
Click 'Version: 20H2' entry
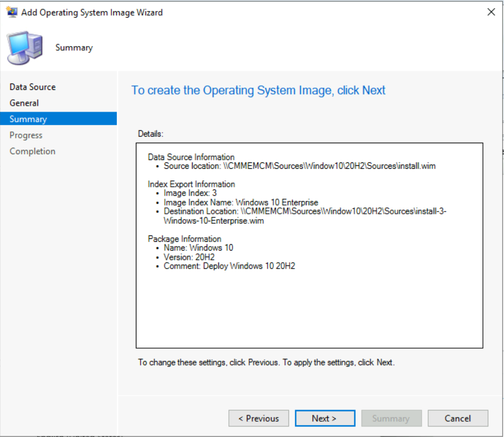189,257
